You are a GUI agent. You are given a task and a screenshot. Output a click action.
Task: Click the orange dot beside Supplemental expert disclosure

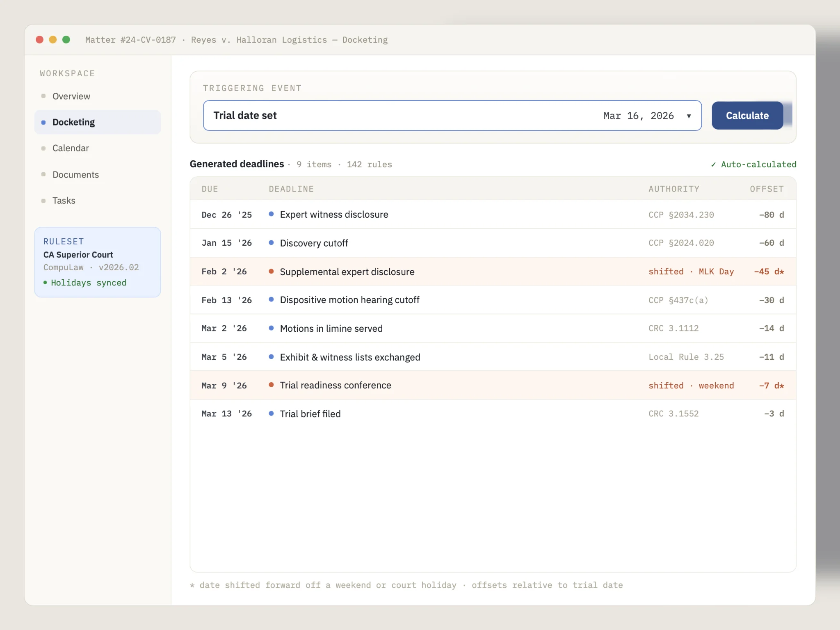pos(271,271)
